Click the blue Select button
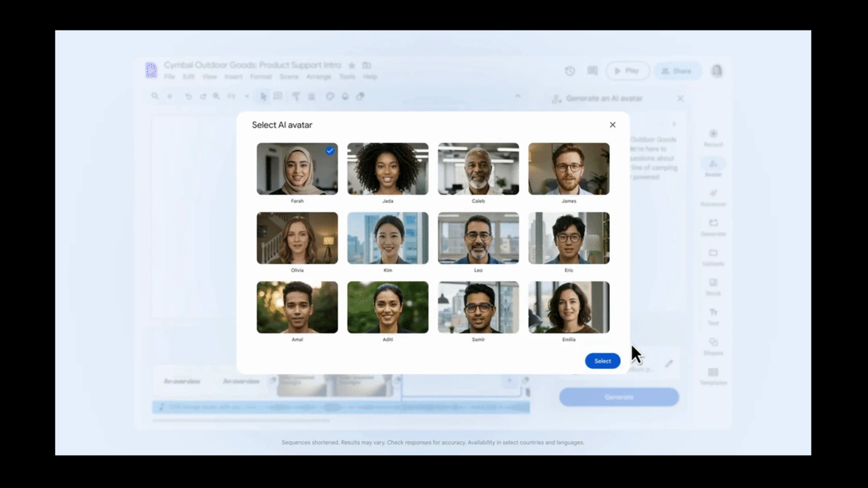 click(x=602, y=361)
